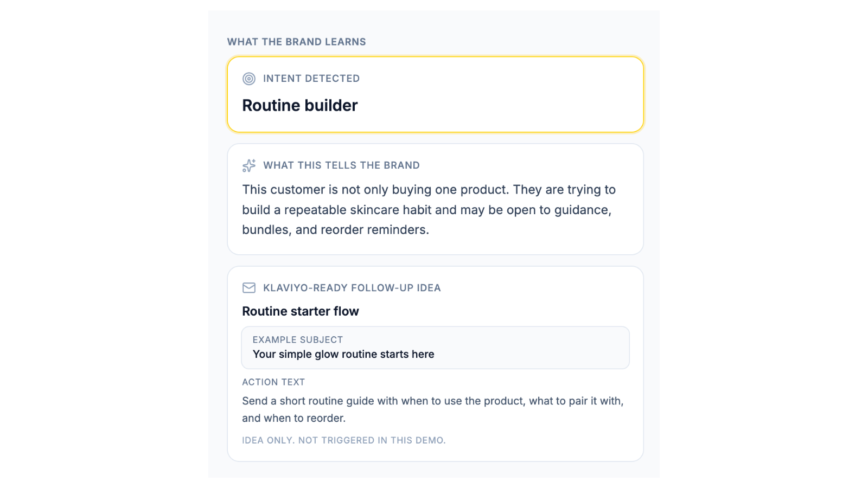Click the target icon beside Intent Detected
The image size is (868, 488).
249,79
